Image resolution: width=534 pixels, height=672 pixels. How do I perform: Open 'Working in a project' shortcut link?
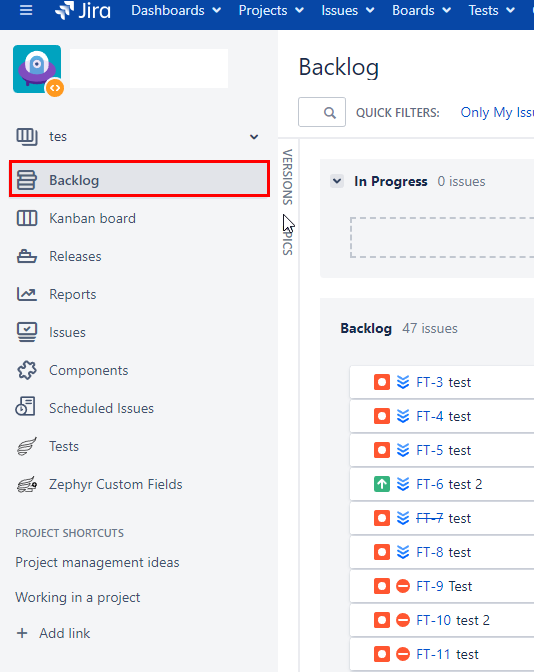tap(78, 597)
